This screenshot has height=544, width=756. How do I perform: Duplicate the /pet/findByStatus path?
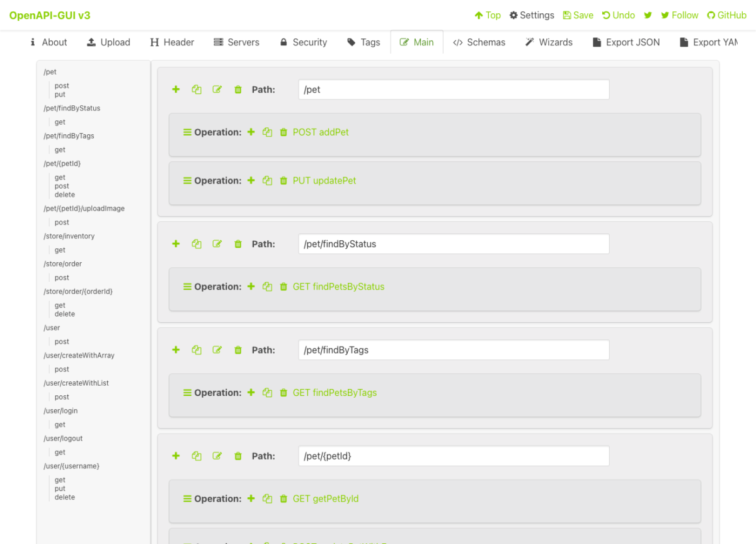197,244
